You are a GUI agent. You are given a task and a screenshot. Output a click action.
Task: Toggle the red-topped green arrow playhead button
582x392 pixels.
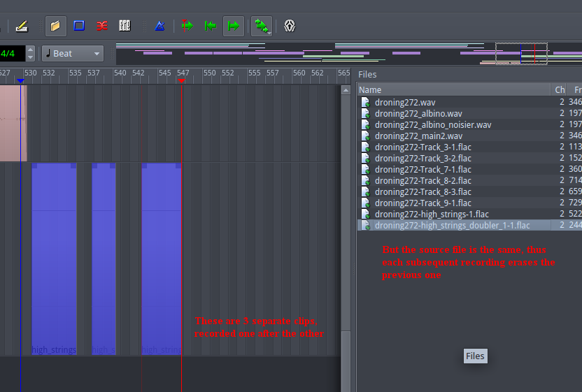pos(187,26)
